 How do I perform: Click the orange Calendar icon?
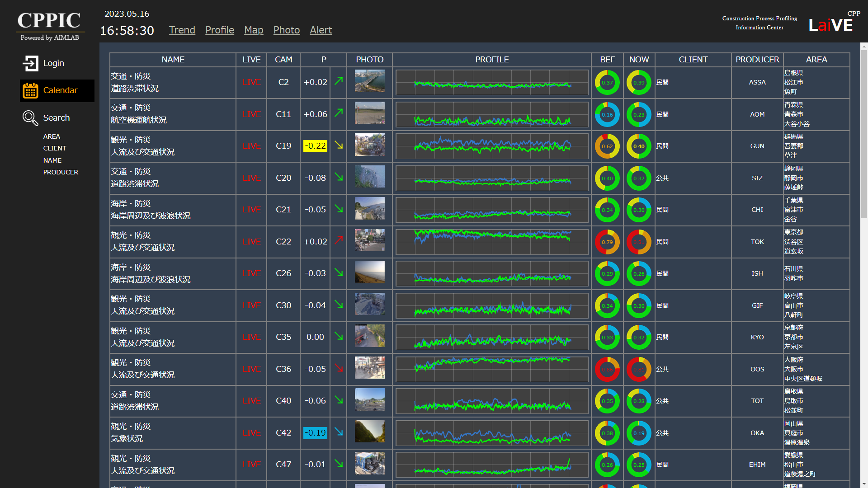(30, 90)
